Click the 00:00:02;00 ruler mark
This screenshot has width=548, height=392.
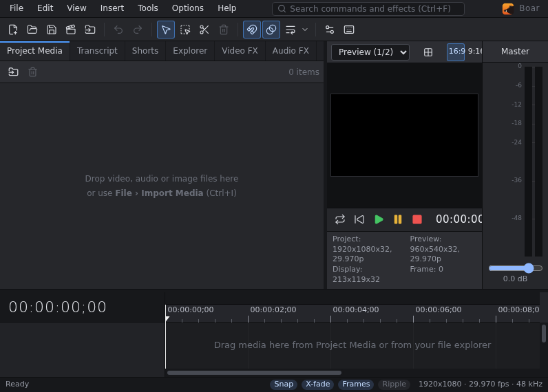point(273,309)
